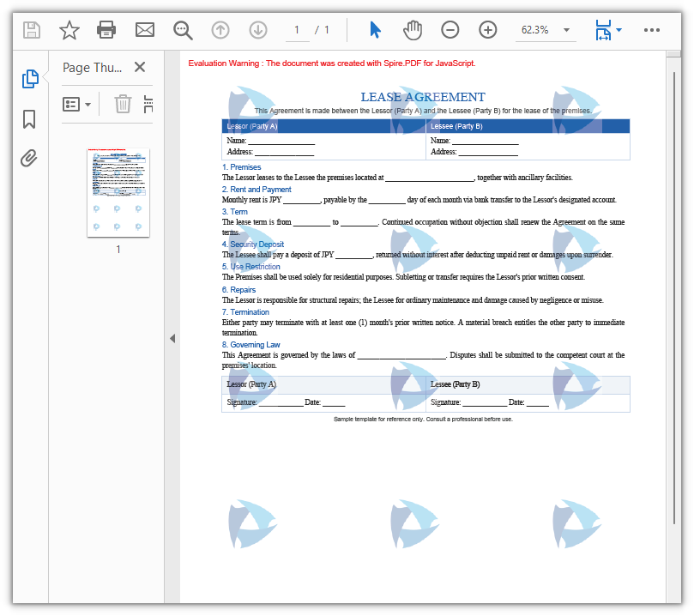Screen dimensions: 694x616
Task: Click the '8. Governing Law' heading
Action: click(x=251, y=345)
